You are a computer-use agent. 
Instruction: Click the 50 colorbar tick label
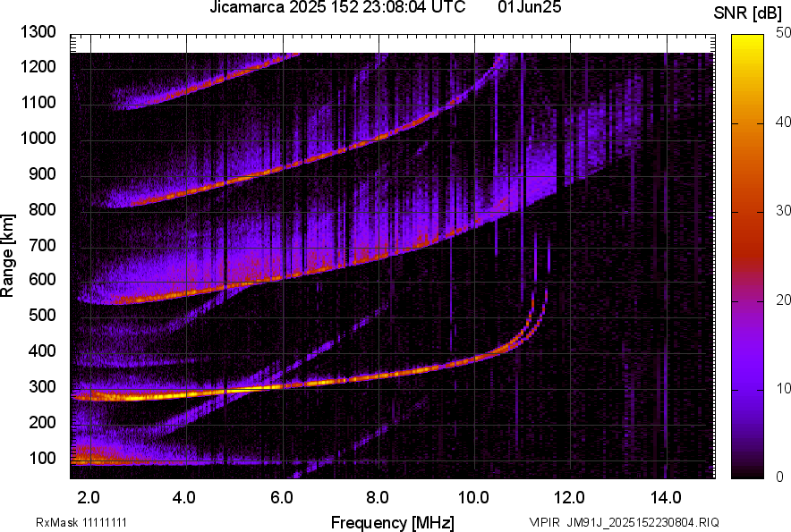click(x=783, y=33)
